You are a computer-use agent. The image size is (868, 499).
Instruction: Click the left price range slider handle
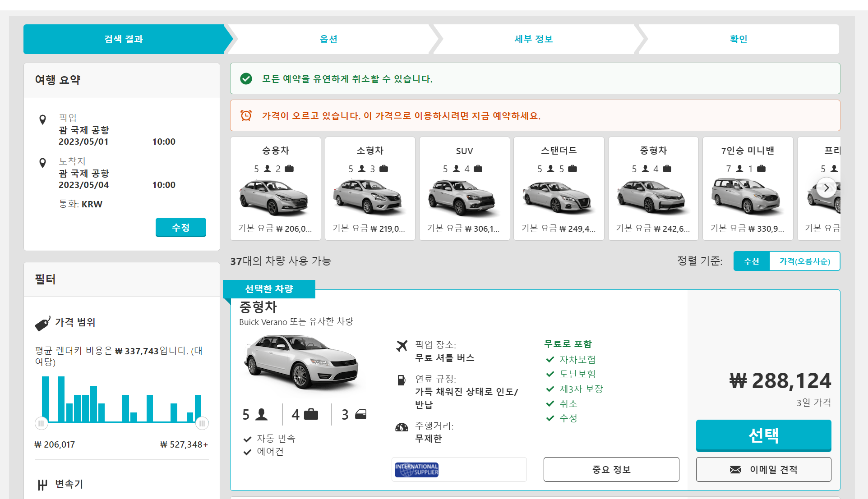41,423
